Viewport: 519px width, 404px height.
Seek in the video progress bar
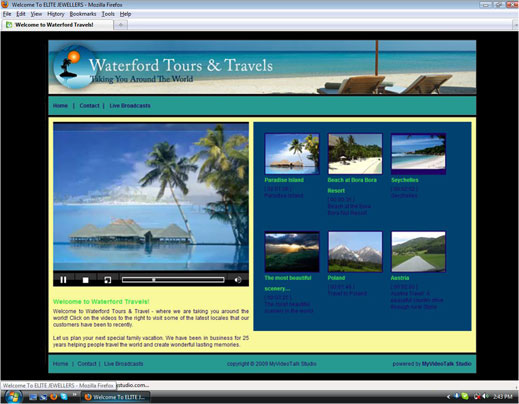pyautogui.click(x=173, y=280)
